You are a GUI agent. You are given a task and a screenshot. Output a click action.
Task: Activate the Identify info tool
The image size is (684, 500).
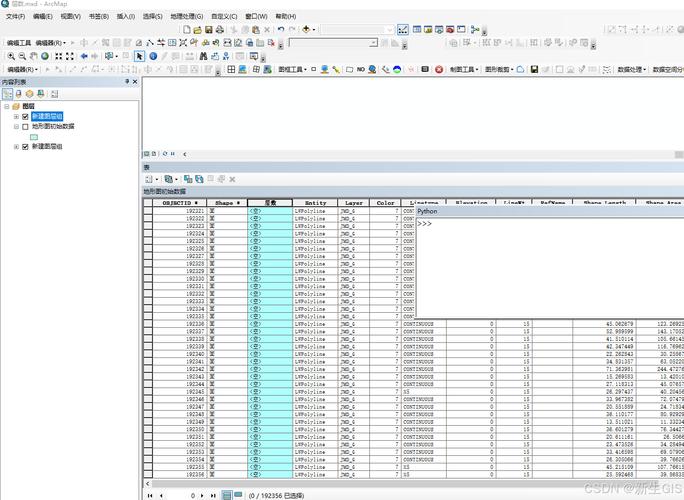[x=153, y=56]
